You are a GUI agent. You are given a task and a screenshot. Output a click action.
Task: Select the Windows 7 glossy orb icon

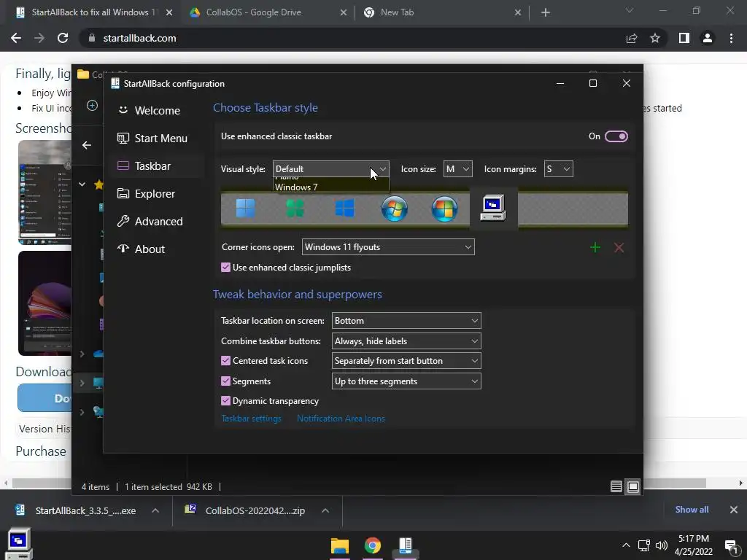pyautogui.click(x=395, y=209)
